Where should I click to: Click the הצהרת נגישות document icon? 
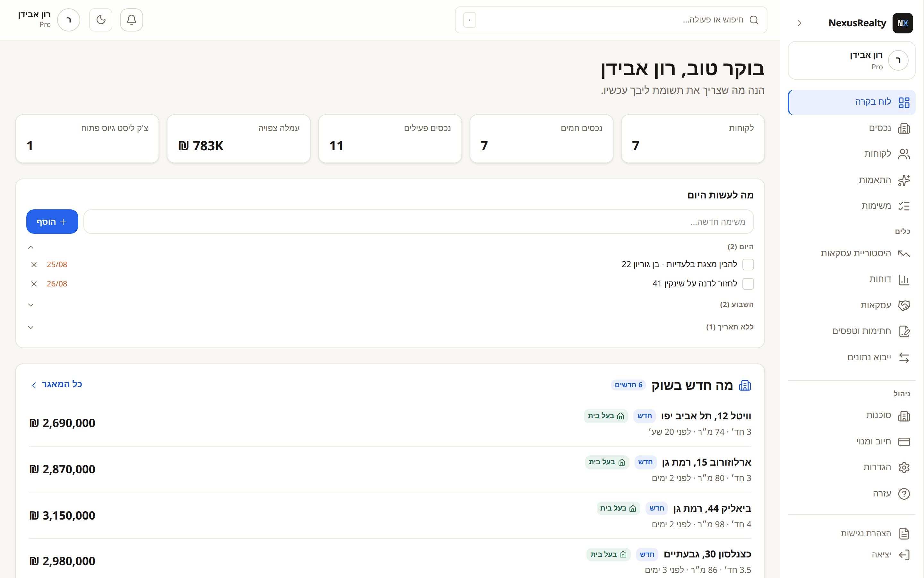click(x=904, y=534)
